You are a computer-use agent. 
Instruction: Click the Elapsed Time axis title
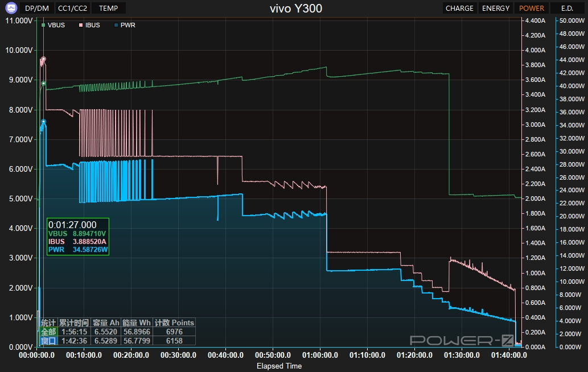279,366
